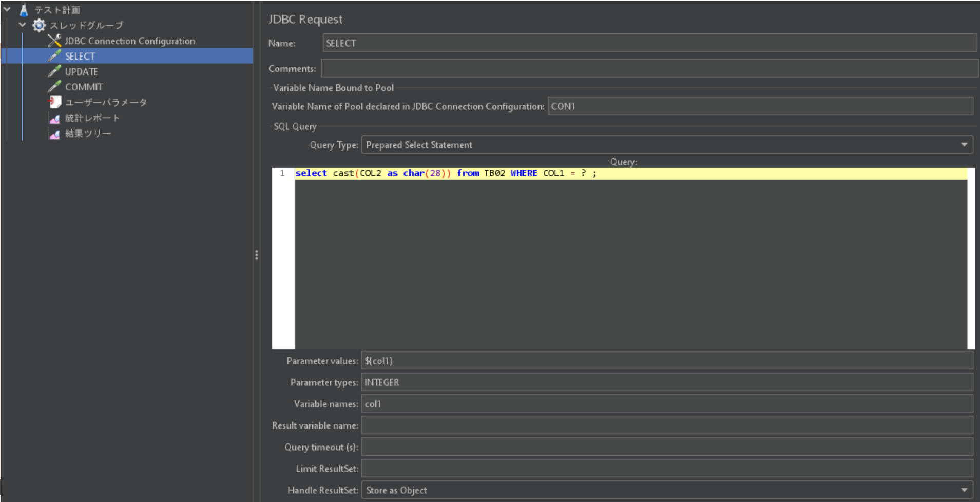Click the Name field containing SELECT
This screenshot has width=980, height=502.
[x=649, y=43]
